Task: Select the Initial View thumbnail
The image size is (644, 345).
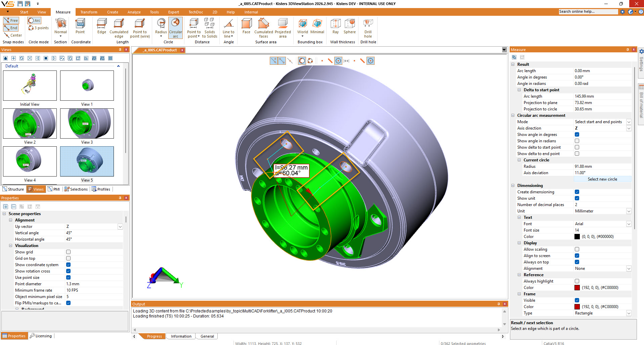Action: pos(30,86)
